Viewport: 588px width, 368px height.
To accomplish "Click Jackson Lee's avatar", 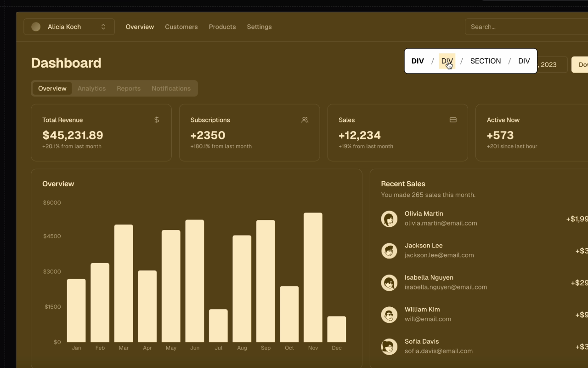I will tap(389, 251).
